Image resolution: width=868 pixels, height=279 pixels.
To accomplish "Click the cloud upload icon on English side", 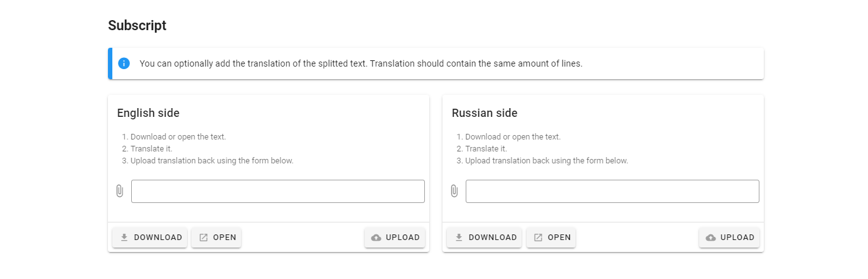I will click(x=377, y=238).
